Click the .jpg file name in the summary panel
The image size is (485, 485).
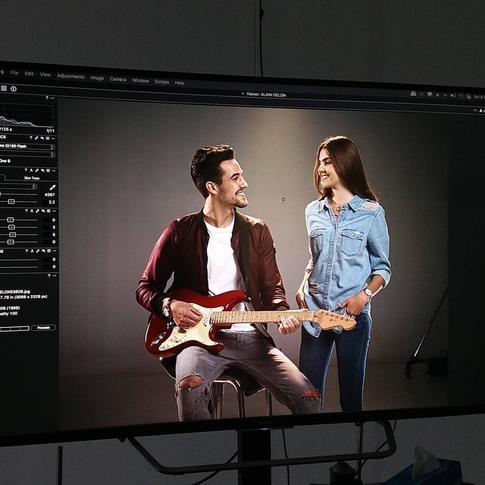pyautogui.click(x=15, y=291)
